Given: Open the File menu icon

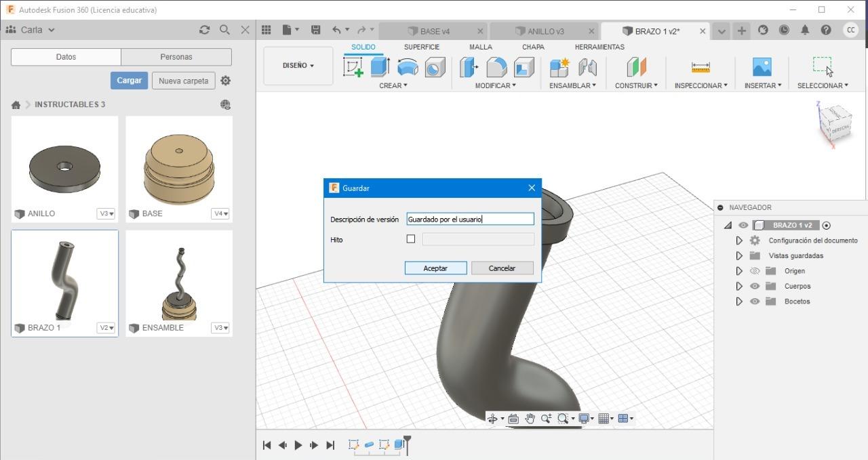Looking at the screenshot, I should tap(290, 30).
